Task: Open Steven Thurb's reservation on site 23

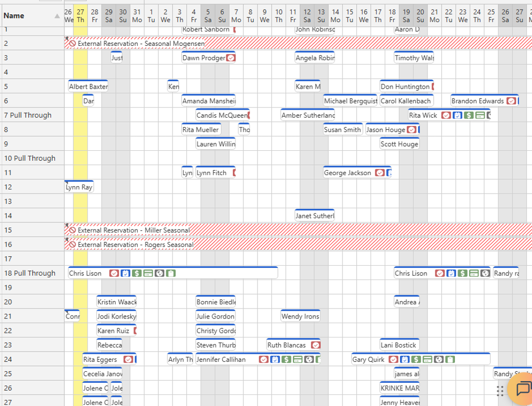Action: (216, 345)
